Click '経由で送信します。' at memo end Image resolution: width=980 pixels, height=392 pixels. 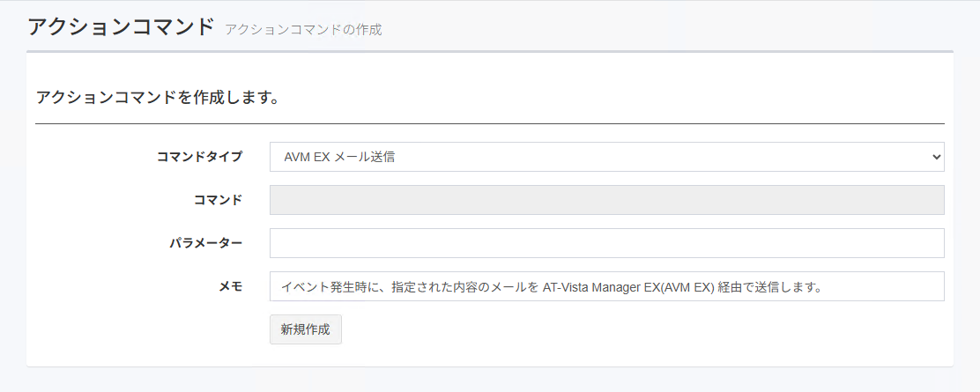[770, 286]
